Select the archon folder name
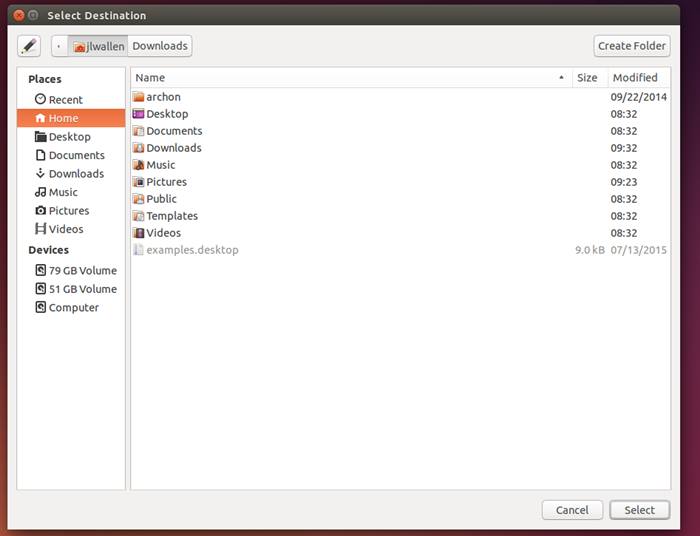Image resolution: width=700 pixels, height=536 pixels. coord(163,97)
